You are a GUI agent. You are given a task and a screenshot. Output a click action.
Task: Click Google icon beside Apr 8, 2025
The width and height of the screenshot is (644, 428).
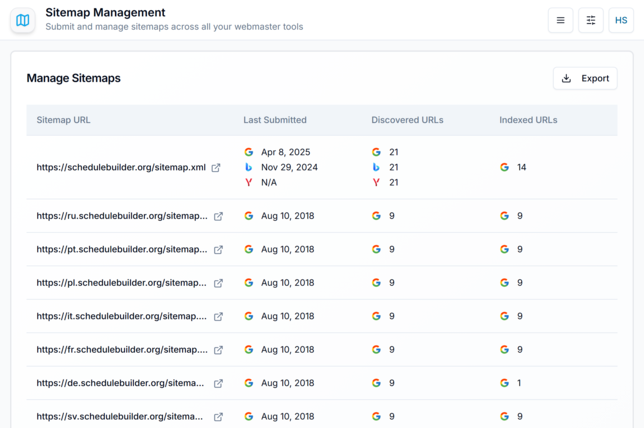point(248,152)
